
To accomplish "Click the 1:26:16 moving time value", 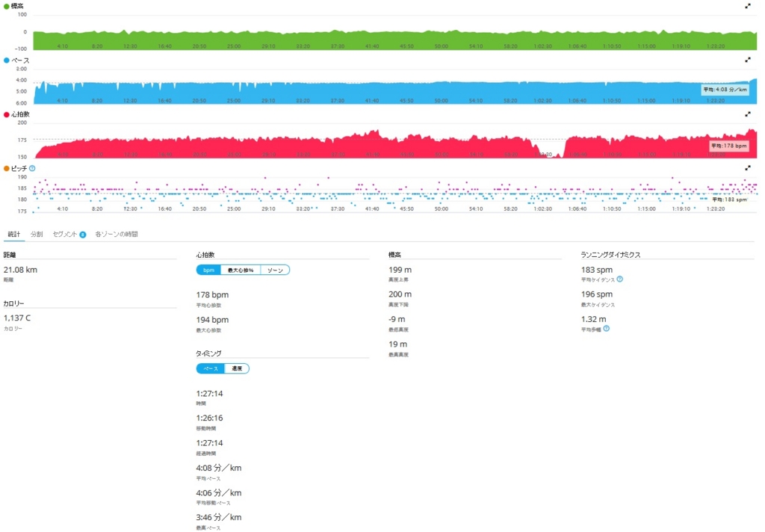I will 209,418.
